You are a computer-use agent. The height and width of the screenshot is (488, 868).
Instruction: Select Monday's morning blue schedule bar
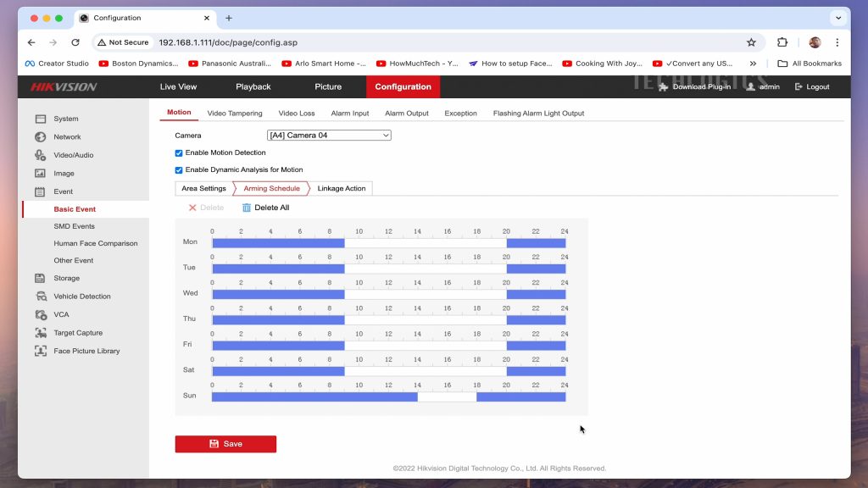278,243
